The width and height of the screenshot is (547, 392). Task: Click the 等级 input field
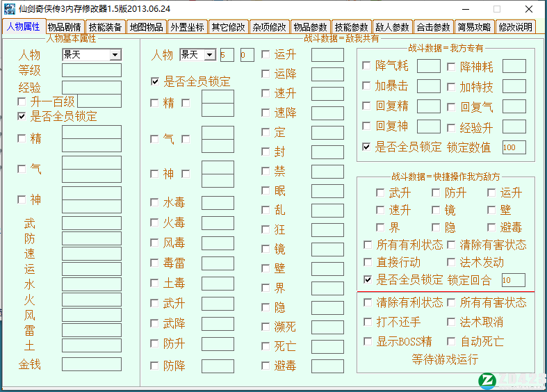pos(92,70)
